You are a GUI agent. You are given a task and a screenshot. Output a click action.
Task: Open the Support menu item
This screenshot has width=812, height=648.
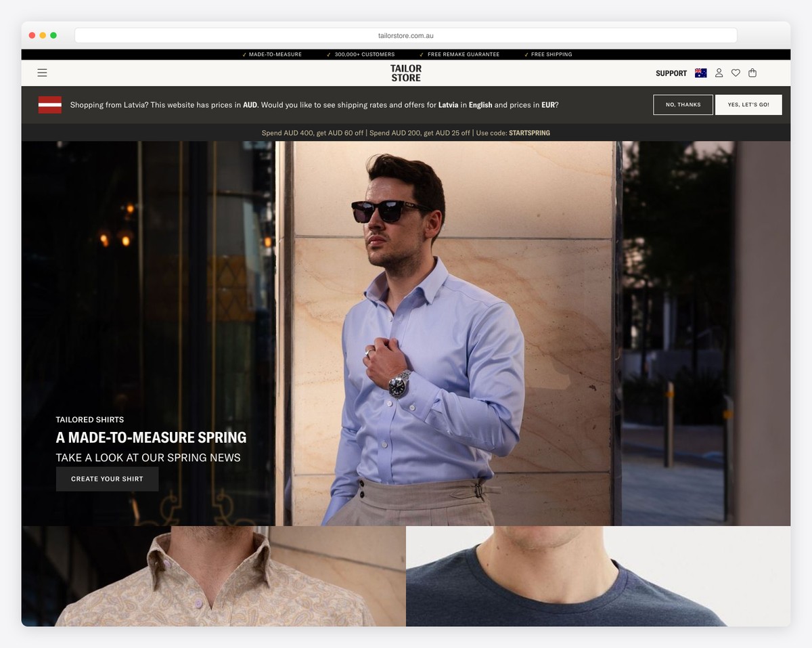671,73
